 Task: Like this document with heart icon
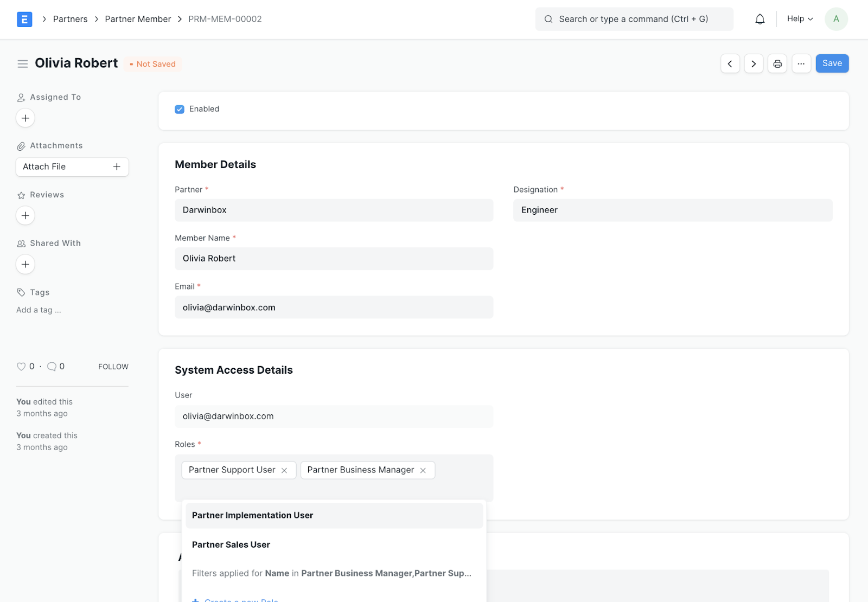[x=21, y=367]
